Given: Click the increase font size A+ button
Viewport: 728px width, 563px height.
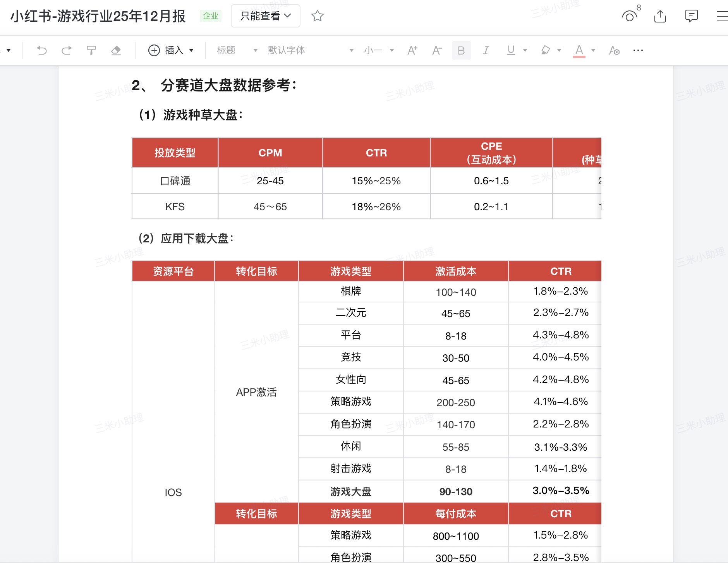Looking at the screenshot, I should [412, 50].
